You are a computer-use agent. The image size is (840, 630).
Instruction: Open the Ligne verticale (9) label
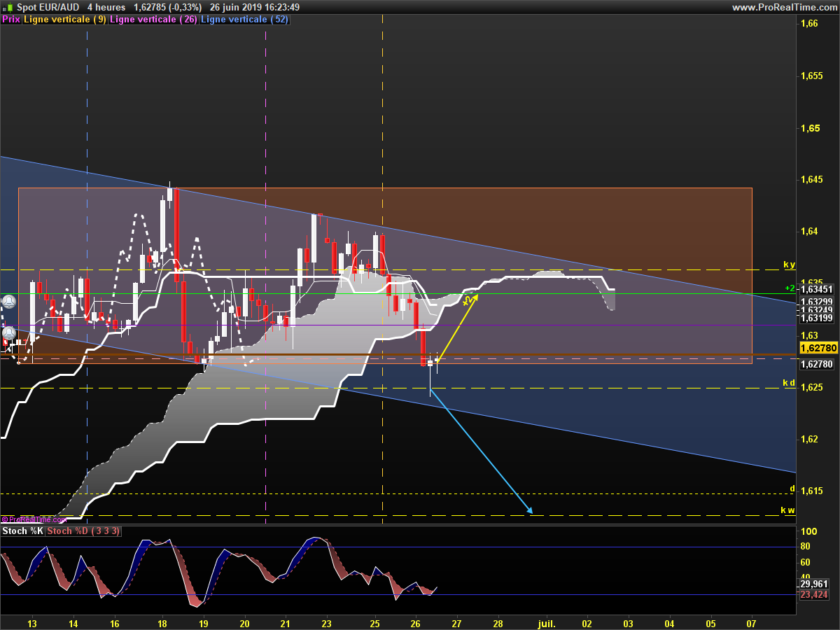65,20
